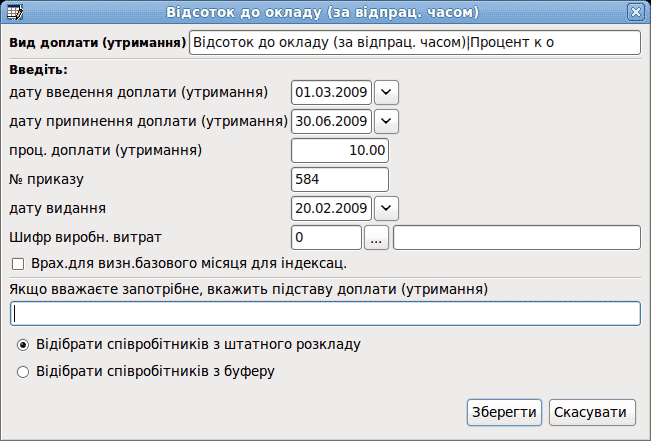
Task: Select Відібрати співробітників з буферу option
Action: 23,372
